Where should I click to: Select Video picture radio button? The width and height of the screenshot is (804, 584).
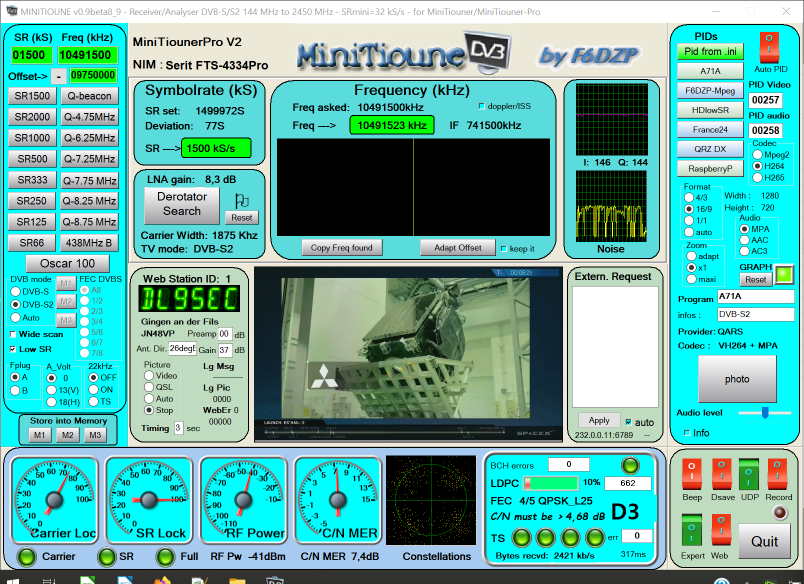[x=149, y=376]
